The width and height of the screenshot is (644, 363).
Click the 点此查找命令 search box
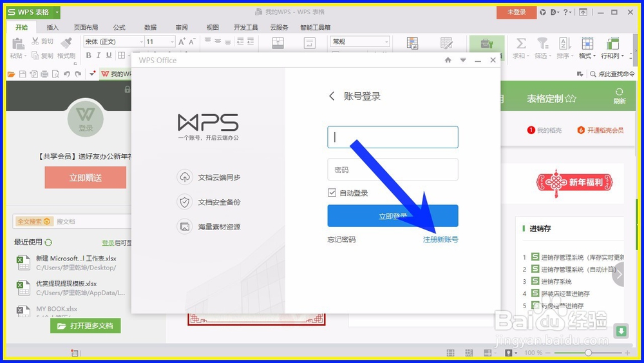(612, 74)
